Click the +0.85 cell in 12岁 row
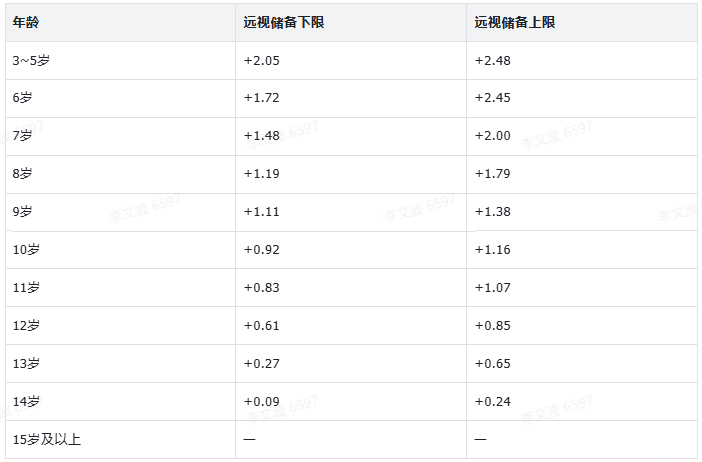The image size is (702, 462). [492, 325]
